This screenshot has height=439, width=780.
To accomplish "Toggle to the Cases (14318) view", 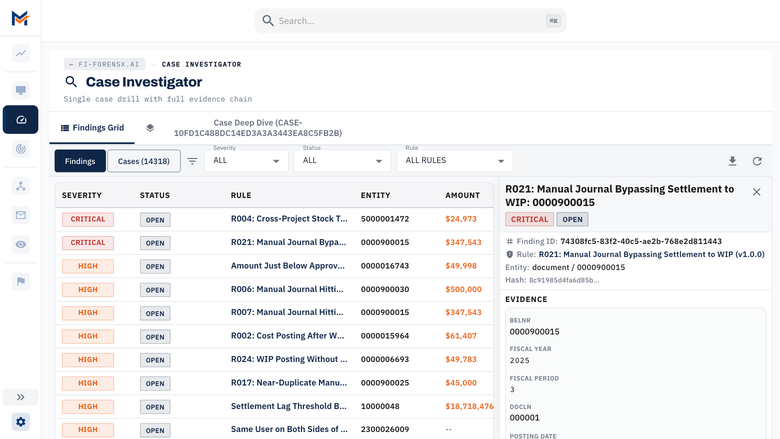I will [x=144, y=161].
